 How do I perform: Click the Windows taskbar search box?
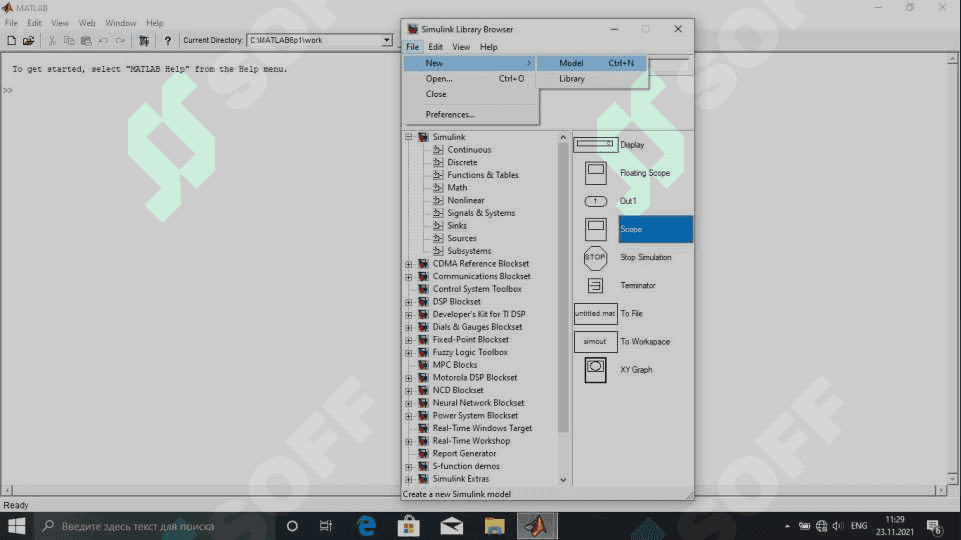[x=155, y=526]
